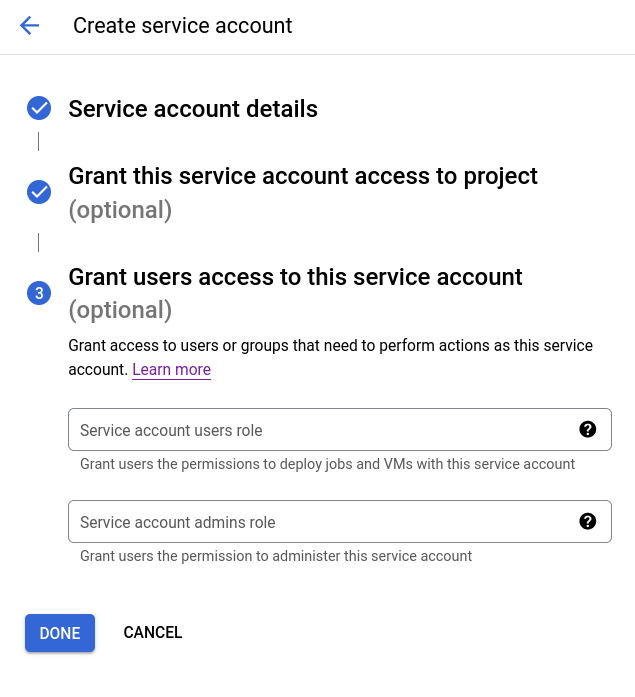This screenshot has width=635, height=697.
Task: Focus the Service account admins role field
Action: coord(320,522)
